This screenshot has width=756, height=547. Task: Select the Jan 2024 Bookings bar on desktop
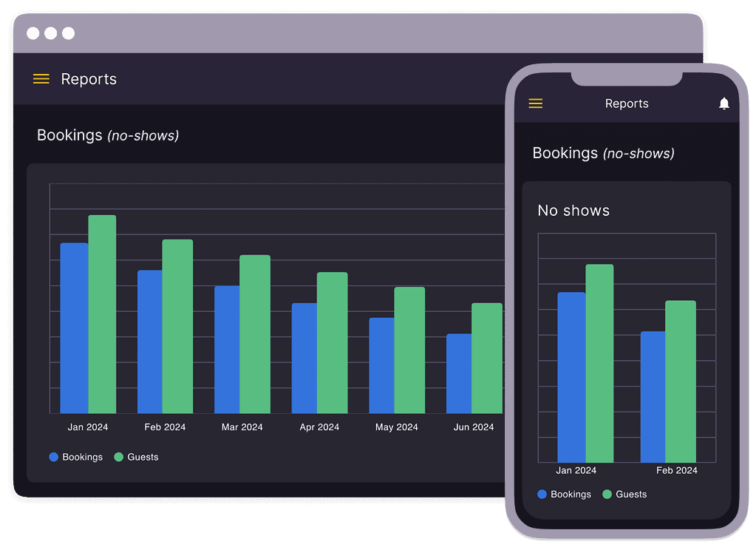pos(74,328)
